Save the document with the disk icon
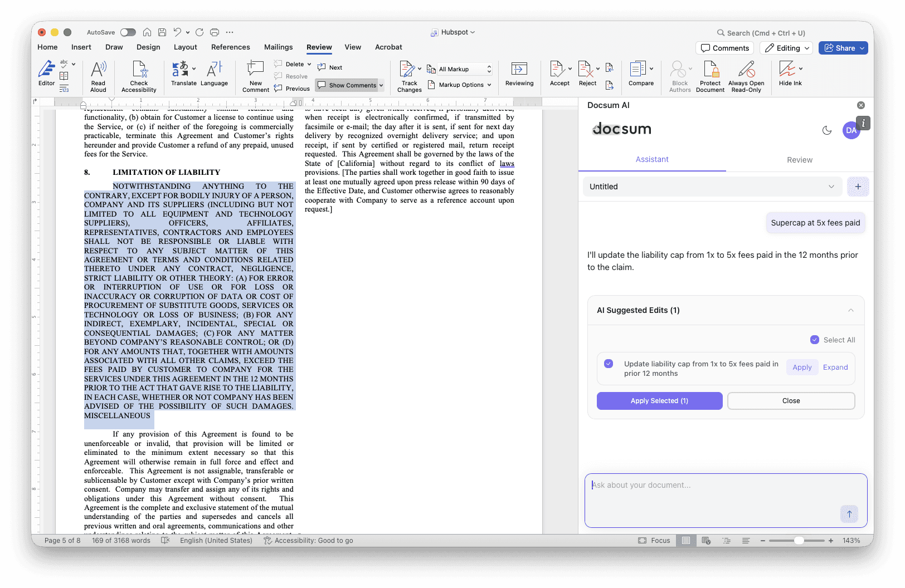 pyautogui.click(x=162, y=32)
